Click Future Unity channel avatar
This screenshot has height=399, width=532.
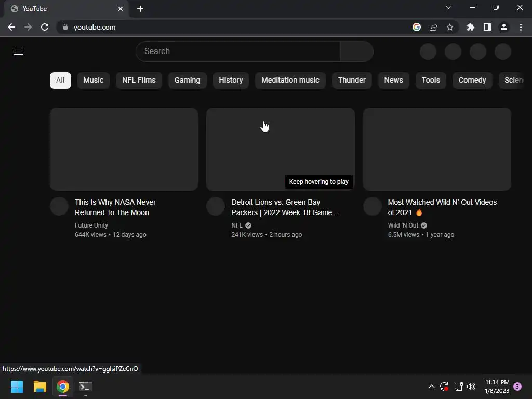click(59, 206)
